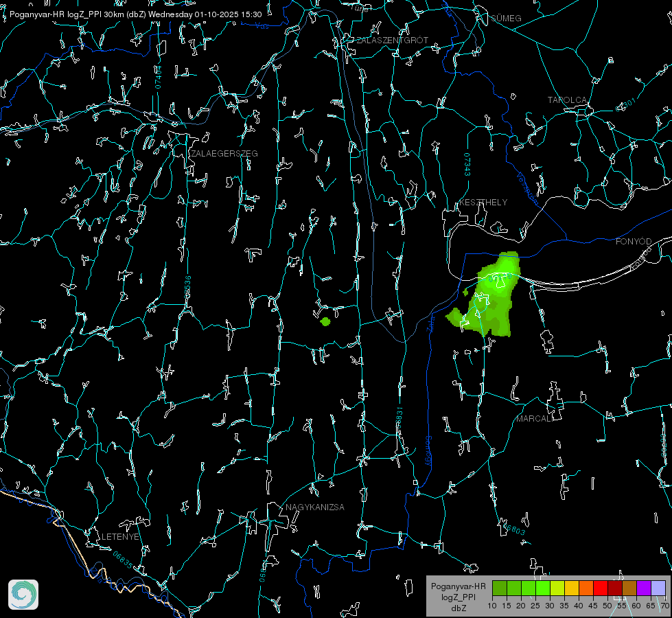This screenshot has width=672, height=618.
Task: Click the brown 55–60 dBZ legend swatch
Action: (x=629, y=588)
